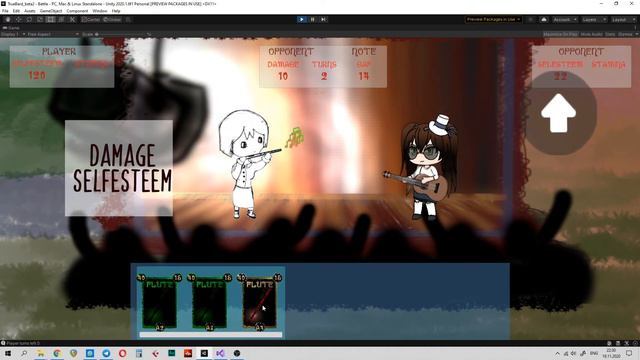The image size is (640, 360).
Task: Open the Edit menu
Action: click(16, 11)
